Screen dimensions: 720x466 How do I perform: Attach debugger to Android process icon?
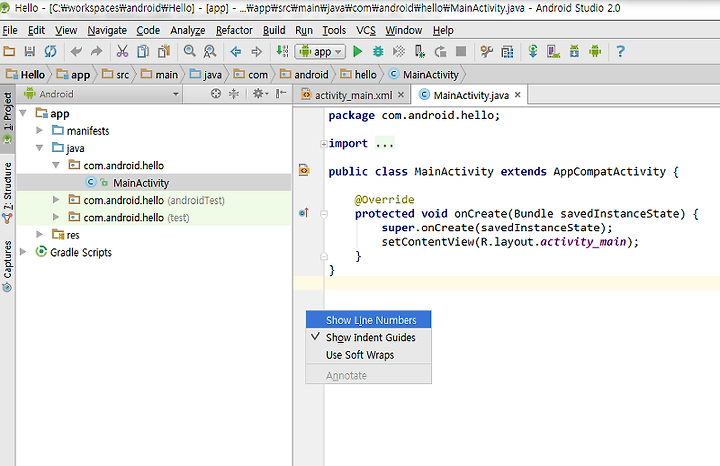pyautogui.click(x=419, y=51)
